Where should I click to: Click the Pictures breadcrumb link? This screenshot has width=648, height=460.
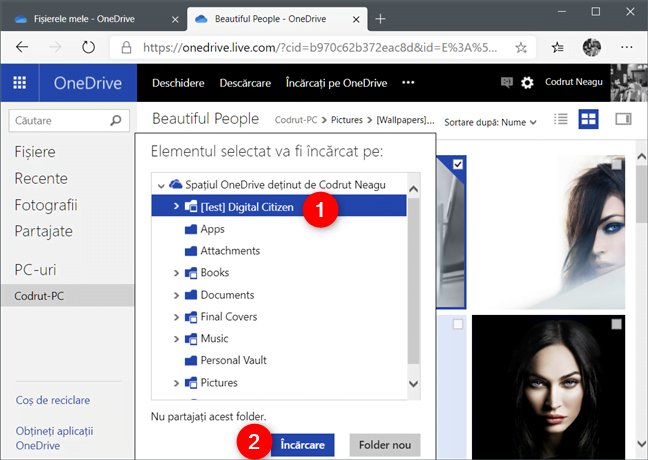point(347,120)
